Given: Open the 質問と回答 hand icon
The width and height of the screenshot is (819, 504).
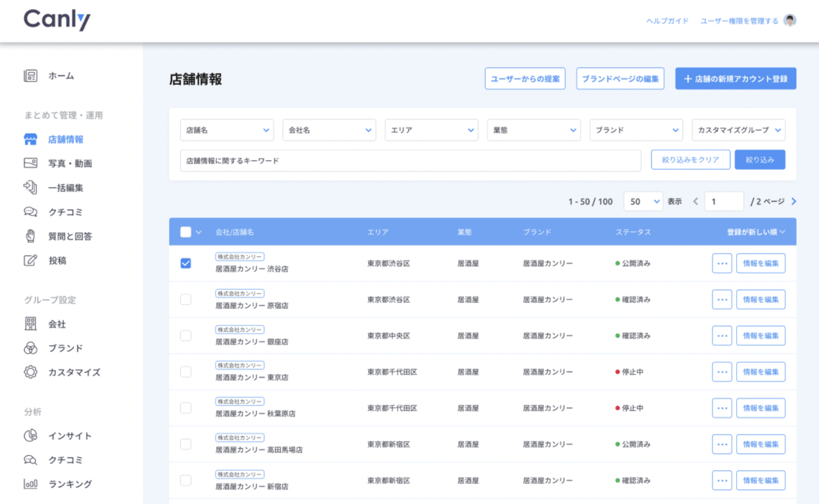Looking at the screenshot, I should [x=31, y=236].
